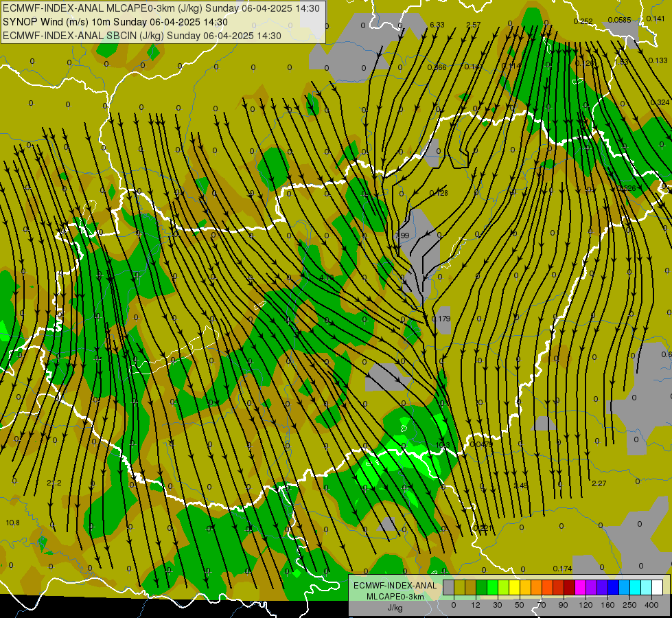Click the red swatch before 90
The height and width of the screenshot is (618, 672).
559,588
